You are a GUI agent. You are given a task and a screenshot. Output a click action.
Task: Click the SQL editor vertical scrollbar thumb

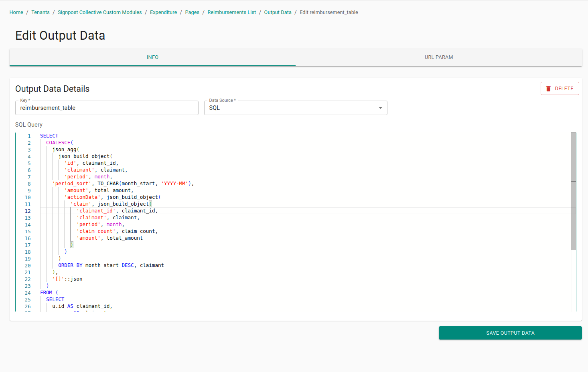click(573, 191)
